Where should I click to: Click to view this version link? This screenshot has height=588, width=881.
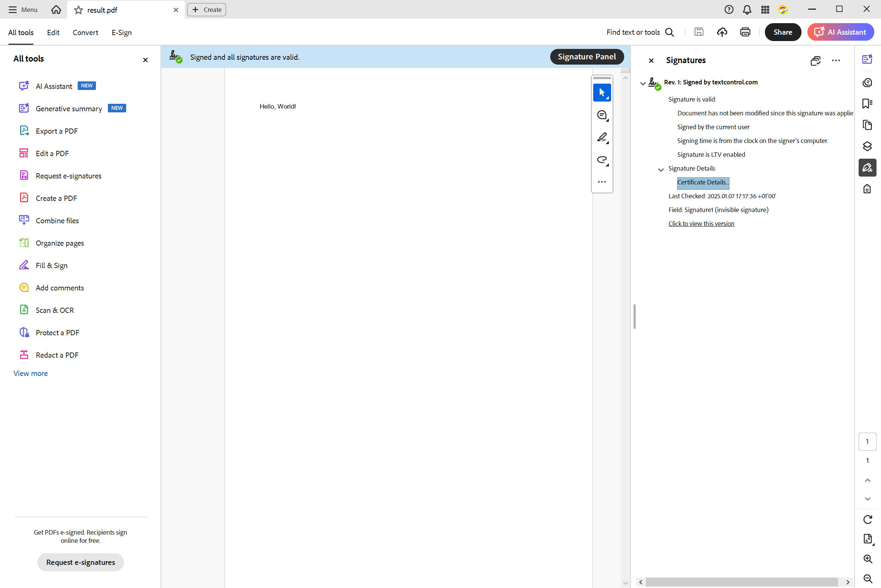click(701, 224)
